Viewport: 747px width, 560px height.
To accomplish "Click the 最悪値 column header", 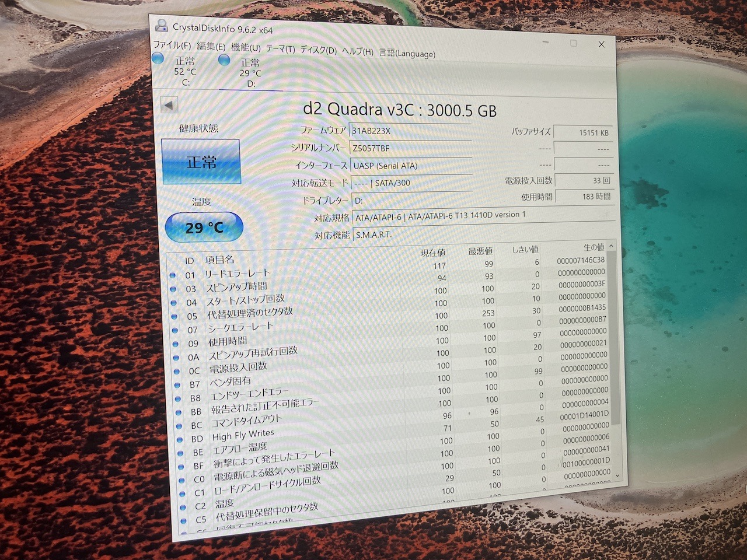I will tap(480, 251).
